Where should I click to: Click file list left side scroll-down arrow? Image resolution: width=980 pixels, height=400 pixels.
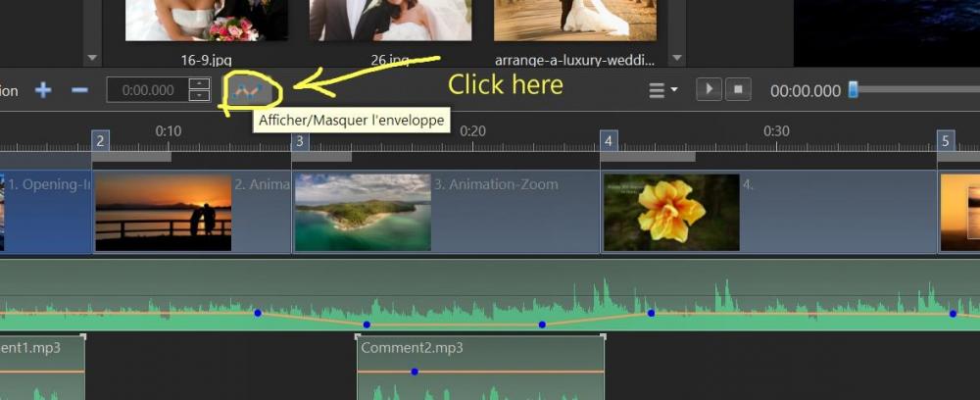(x=92, y=58)
